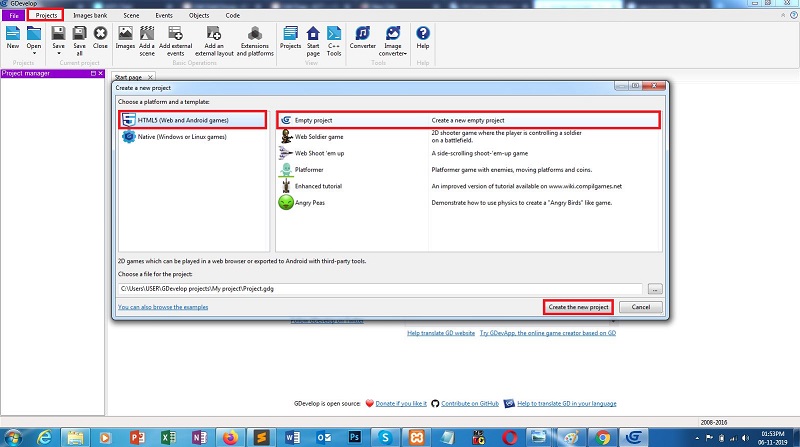Image resolution: width=800 pixels, height=447 pixels.
Task: Open Google Chrome from the taskbar
Action: pyautogui.click(x=603, y=437)
